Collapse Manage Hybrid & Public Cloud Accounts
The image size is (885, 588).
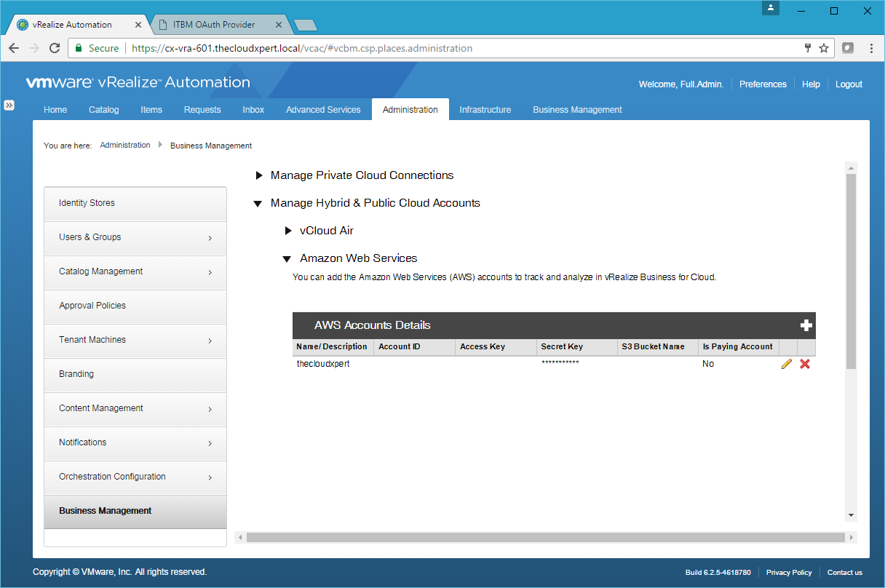[x=258, y=204]
